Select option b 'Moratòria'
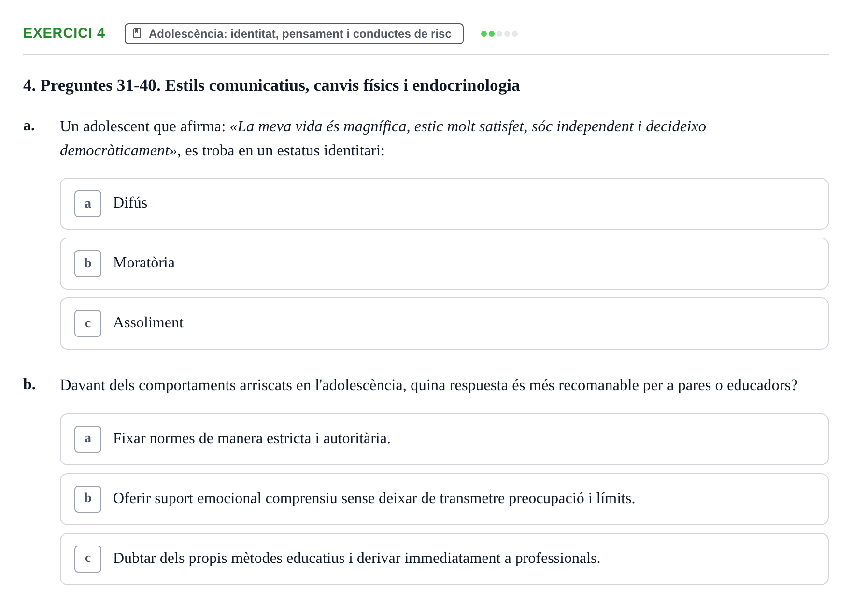The image size is (852, 616). click(444, 264)
